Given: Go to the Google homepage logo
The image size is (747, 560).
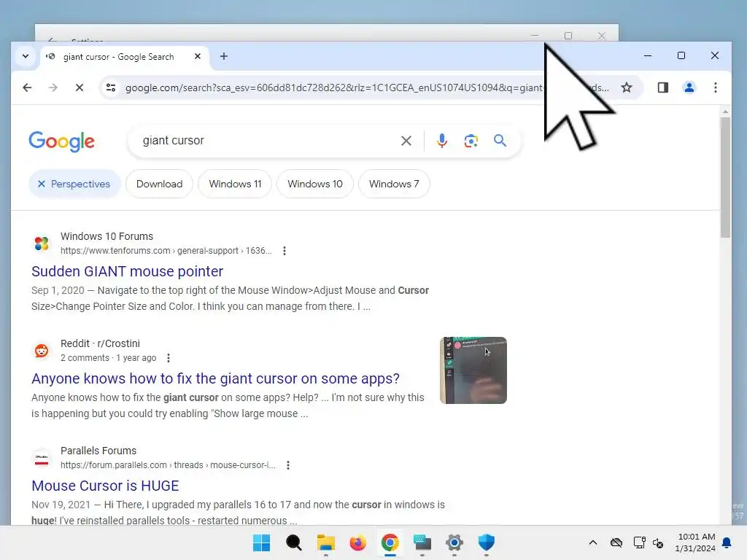Looking at the screenshot, I should pos(61,141).
